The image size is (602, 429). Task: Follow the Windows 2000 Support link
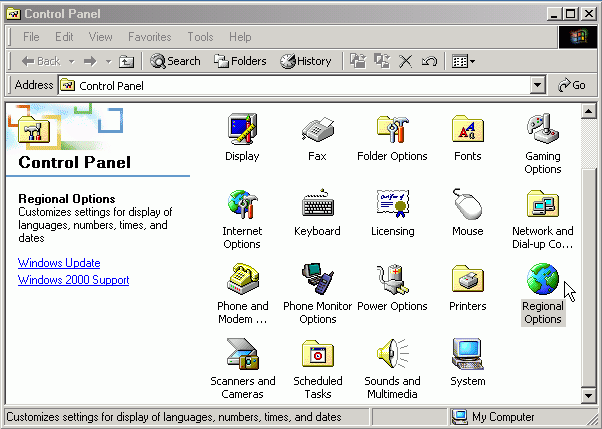click(x=73, y=280)
